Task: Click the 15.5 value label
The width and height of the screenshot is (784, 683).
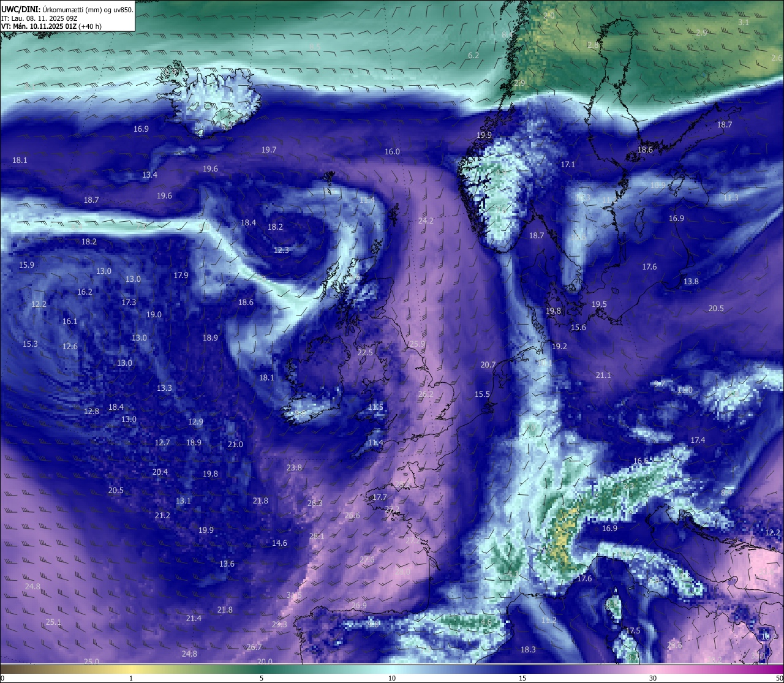Action: pos(482,394)
